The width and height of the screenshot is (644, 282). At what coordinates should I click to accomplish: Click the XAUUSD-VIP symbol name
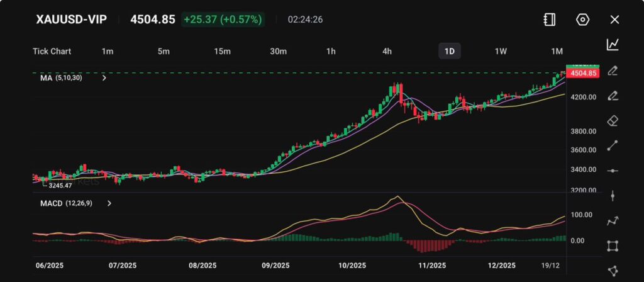[71, 20]
